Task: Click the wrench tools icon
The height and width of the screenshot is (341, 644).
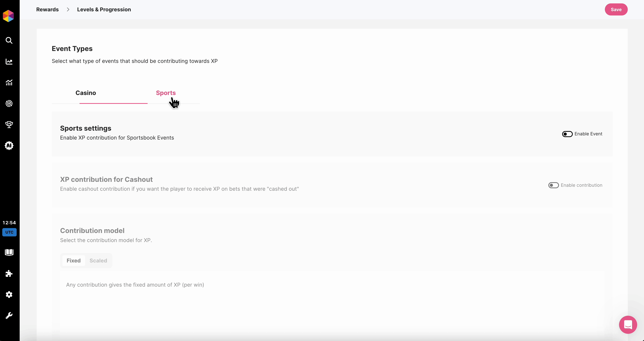Action: pos(9,316)
